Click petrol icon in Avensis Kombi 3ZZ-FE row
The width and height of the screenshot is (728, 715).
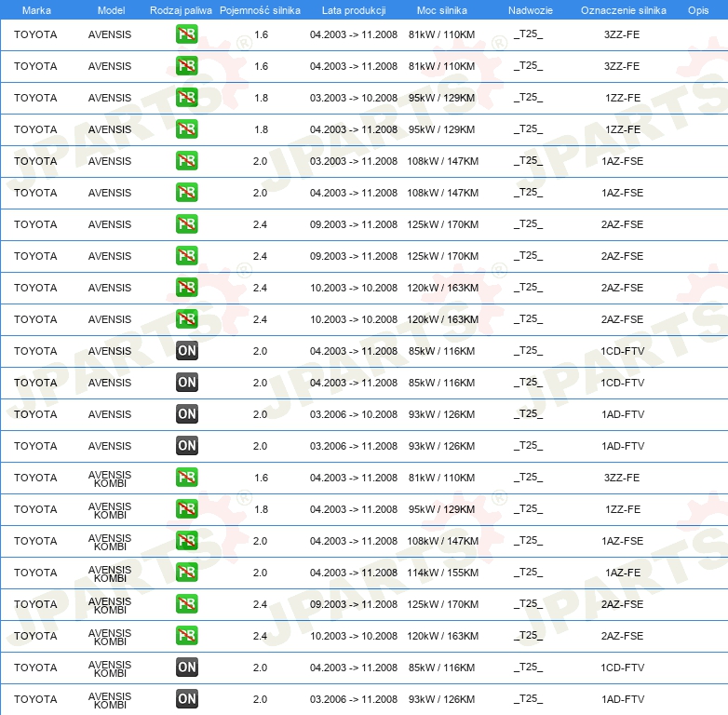[186, 478]
